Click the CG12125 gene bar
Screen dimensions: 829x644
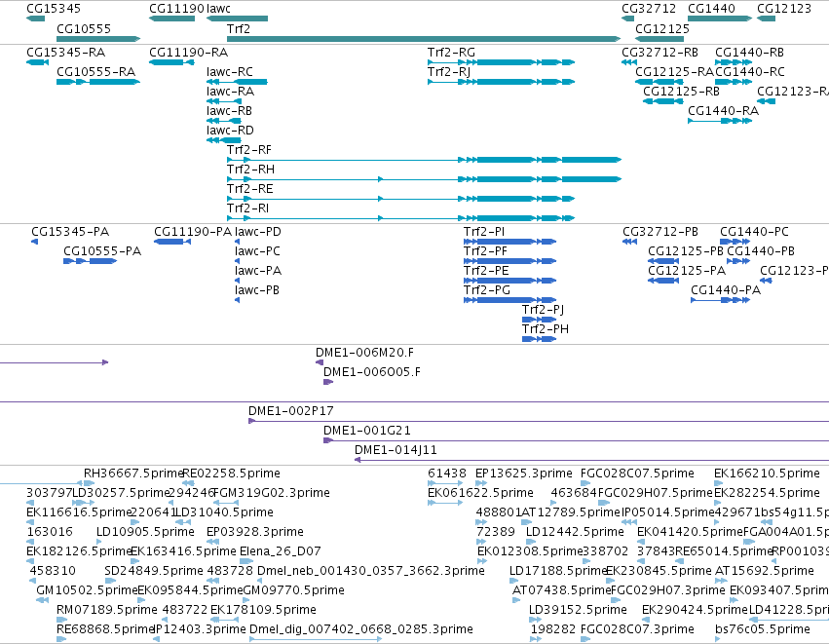tap(659, 39)
